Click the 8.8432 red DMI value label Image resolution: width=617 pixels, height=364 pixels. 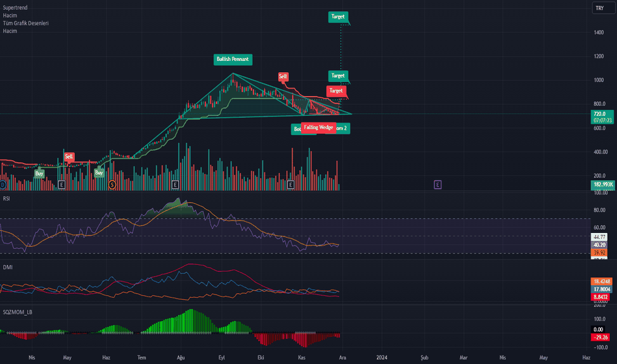(x=600, y=297)
